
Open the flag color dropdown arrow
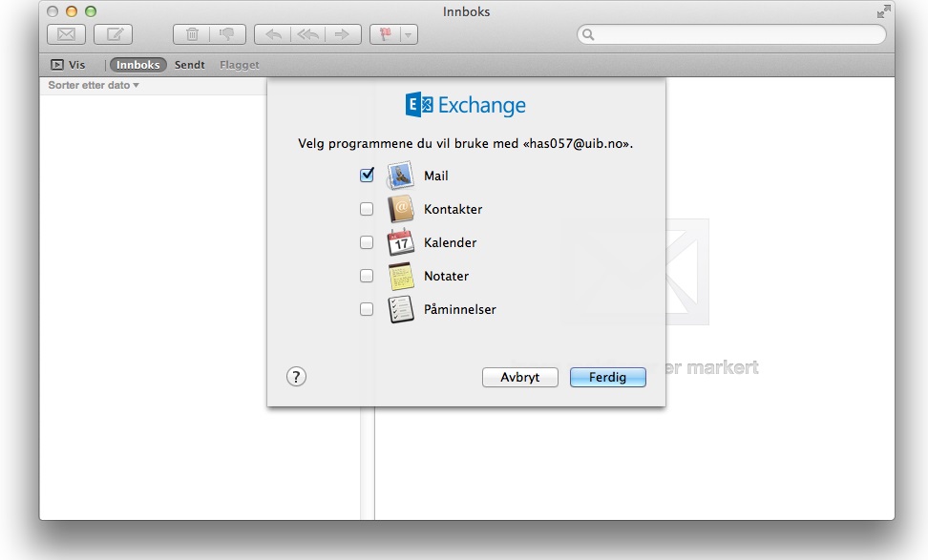[x=409, y=34]
